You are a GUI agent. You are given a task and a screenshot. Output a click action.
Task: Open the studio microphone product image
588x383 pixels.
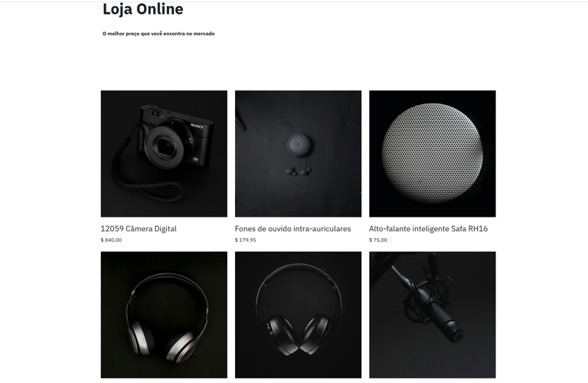pyautogui.click(x=433, y=315)
